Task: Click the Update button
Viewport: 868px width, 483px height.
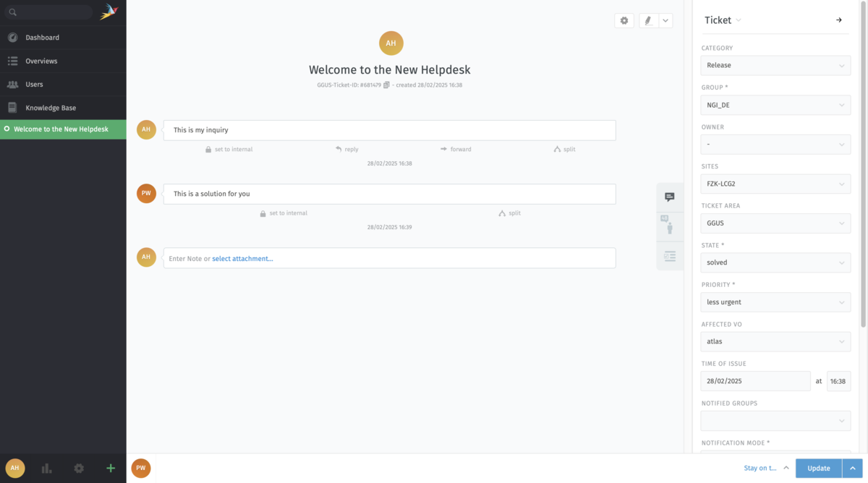Action: point(819,468)
